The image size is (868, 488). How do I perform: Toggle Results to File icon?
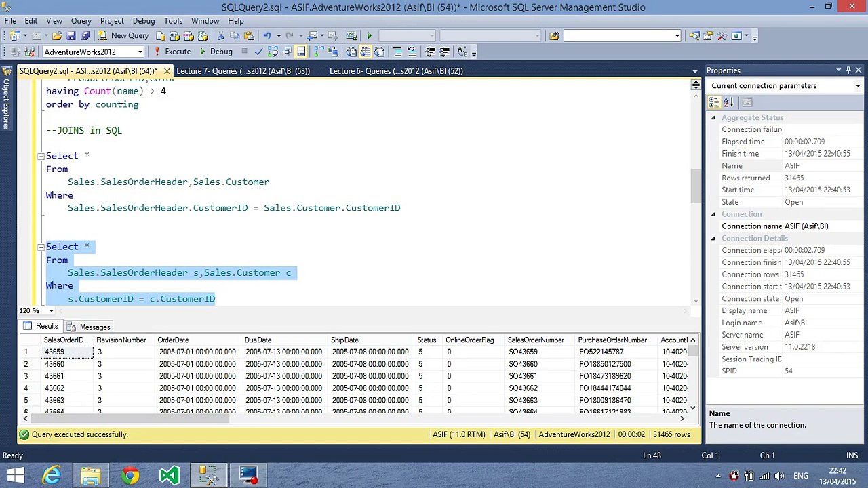(379, 52)
